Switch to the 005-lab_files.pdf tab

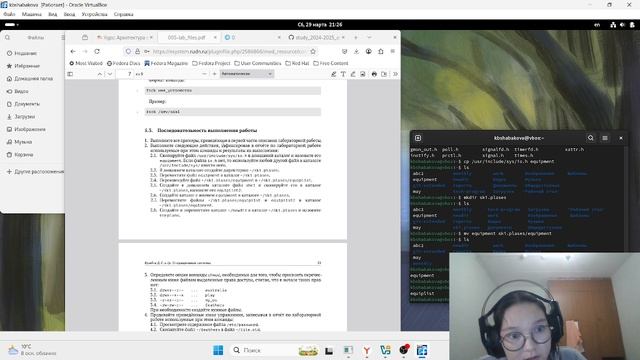pyautogui.click(x=187, y=37)
